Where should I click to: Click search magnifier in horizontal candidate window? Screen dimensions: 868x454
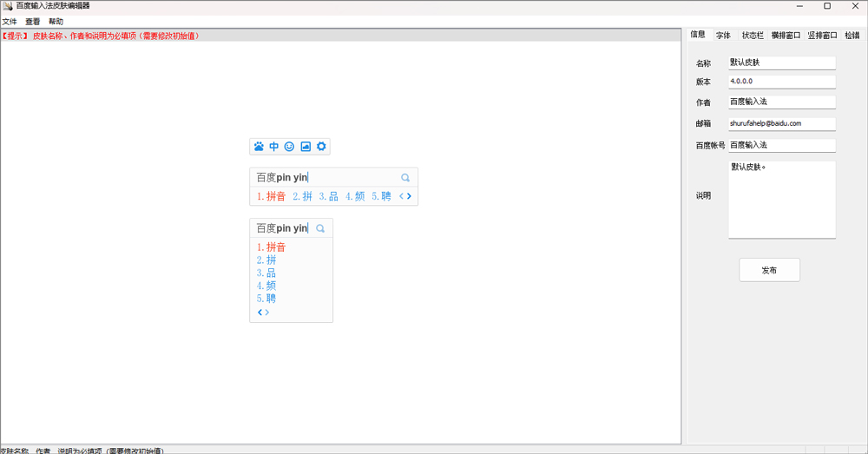coord(405,178)
